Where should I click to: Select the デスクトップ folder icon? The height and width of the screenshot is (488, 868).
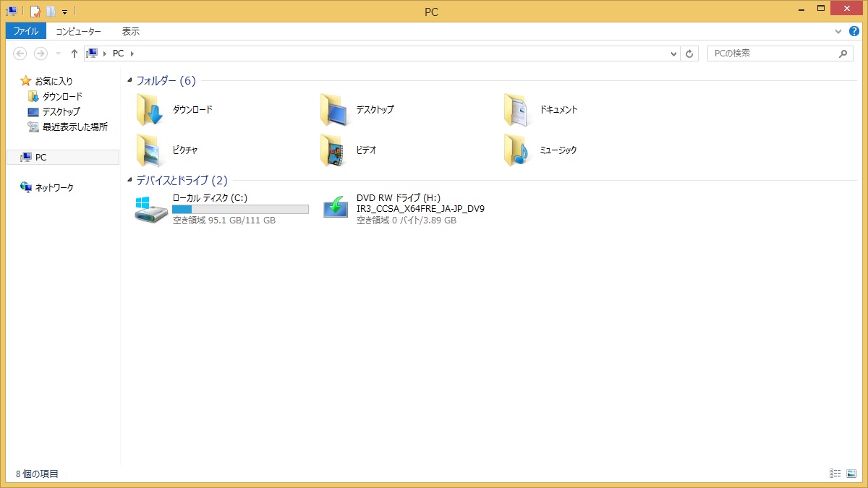334,110
